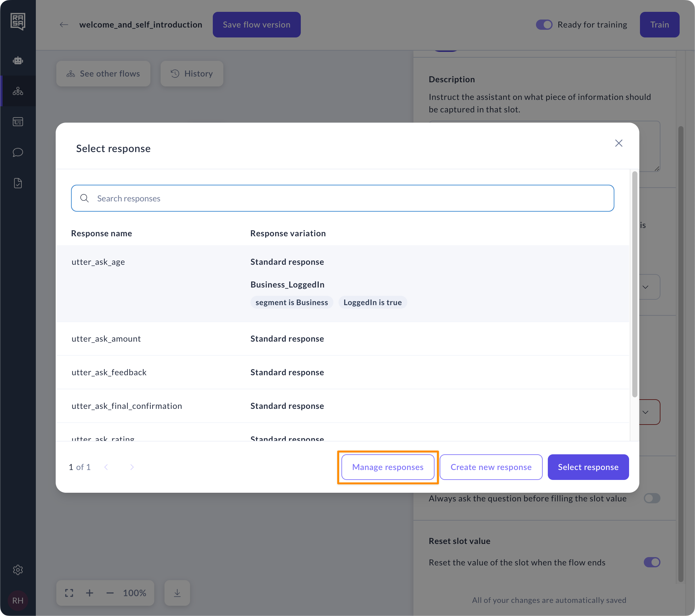Open the conversations chat bubble icon

click(x=18, y=152)
